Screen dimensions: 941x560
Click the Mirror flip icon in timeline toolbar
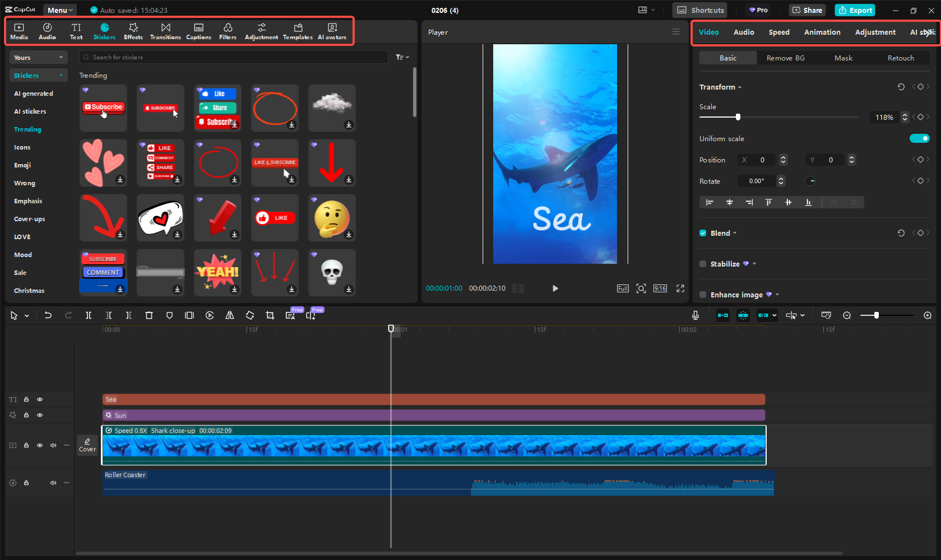(x=230, y=315)
